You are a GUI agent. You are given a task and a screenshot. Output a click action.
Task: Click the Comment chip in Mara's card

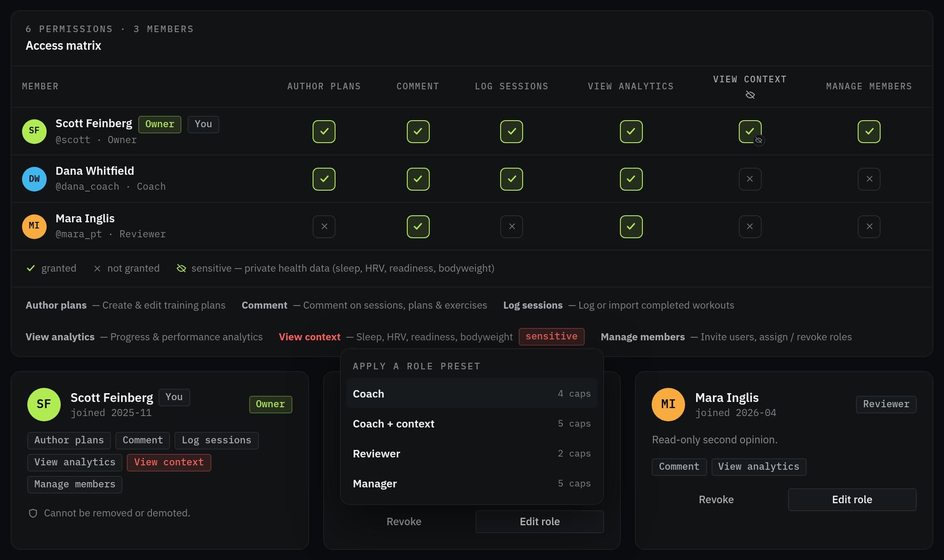pyautogui.click(x=679, y=467)
